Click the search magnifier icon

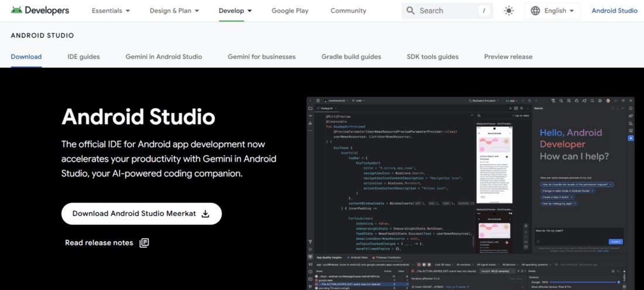click(410, 11)
